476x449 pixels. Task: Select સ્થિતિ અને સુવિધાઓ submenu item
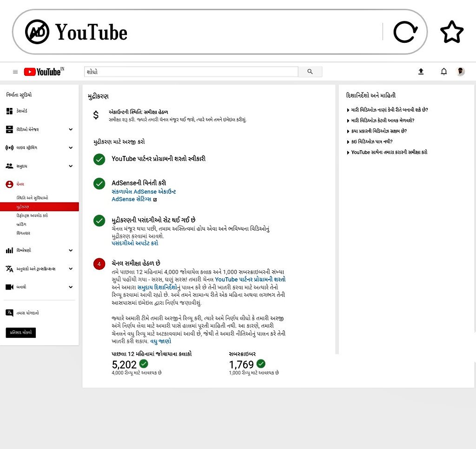coord(32,198)
